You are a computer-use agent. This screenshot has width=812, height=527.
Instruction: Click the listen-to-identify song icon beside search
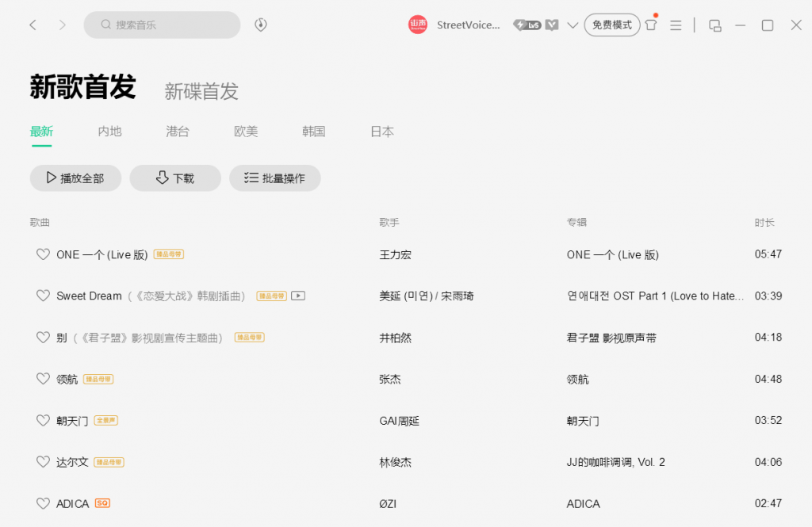point(260,25)
